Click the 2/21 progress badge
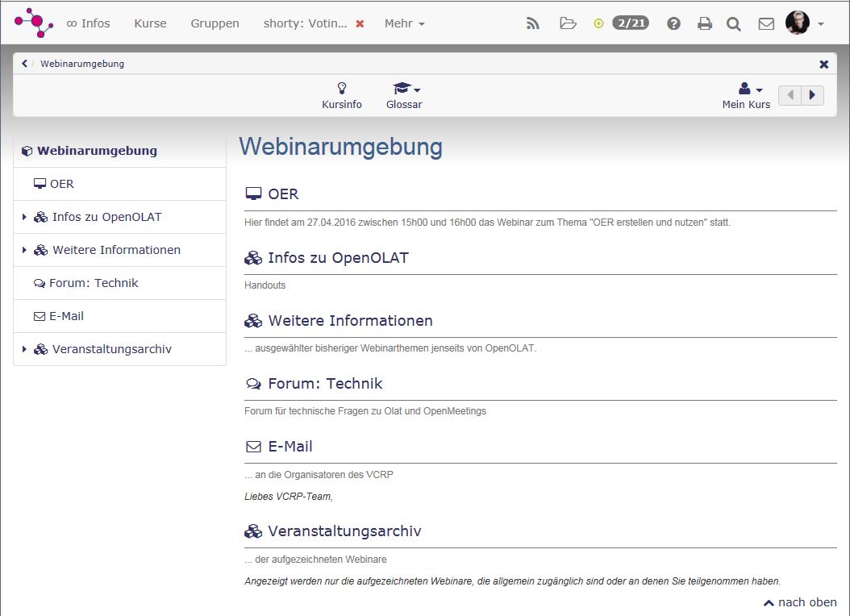This screenshot has width=850, height=616. (x=630, y=23)
